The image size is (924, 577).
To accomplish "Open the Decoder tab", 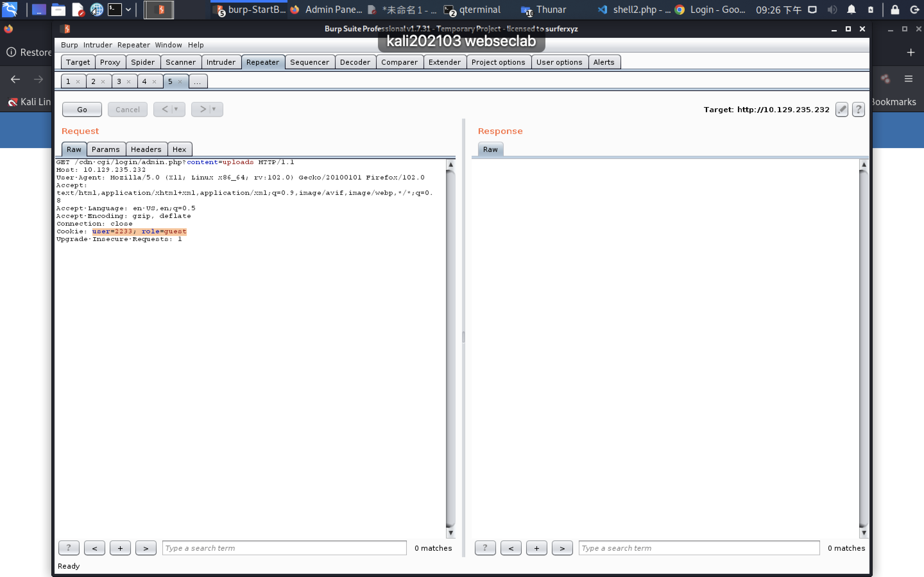I will [x=355, y=62].
